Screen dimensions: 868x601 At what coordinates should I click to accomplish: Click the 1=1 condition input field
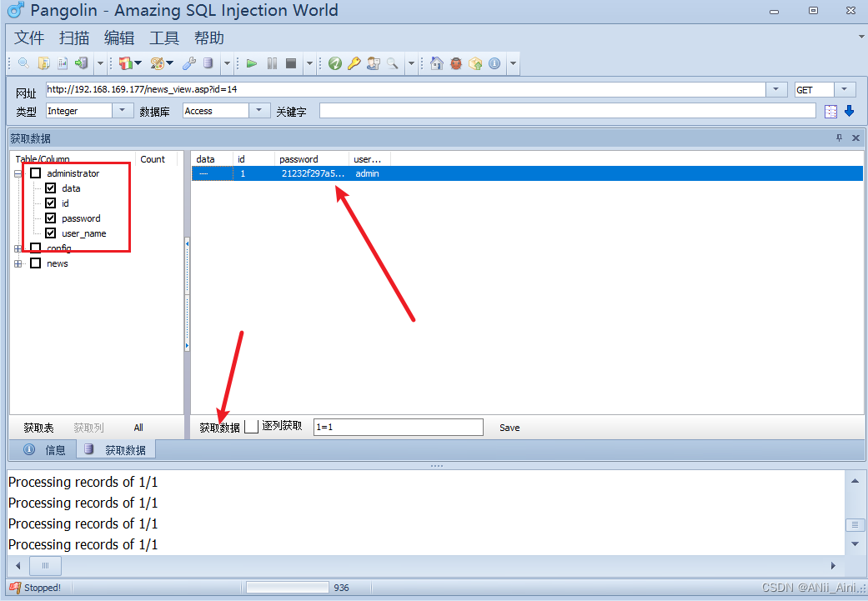point(398,427)
